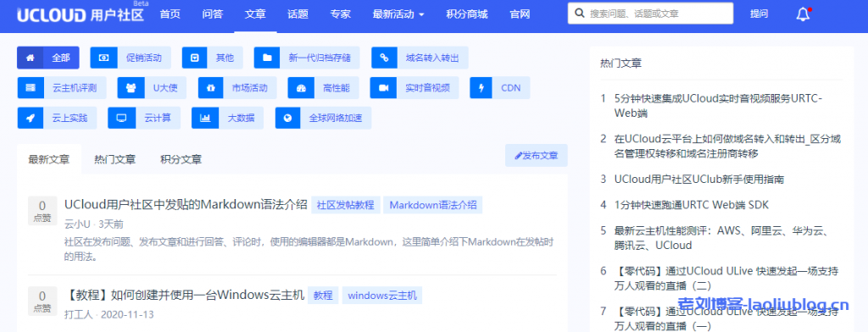This screenshot has height=332, width=868.
Task: Switch to the 热门文章 tab
Action: click(x=114, y=160)
